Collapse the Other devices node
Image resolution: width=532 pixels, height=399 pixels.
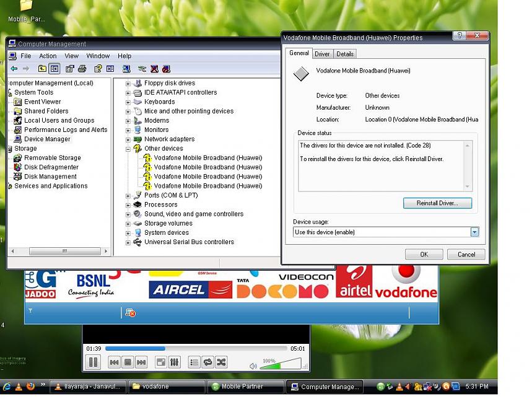coord(128,149)
